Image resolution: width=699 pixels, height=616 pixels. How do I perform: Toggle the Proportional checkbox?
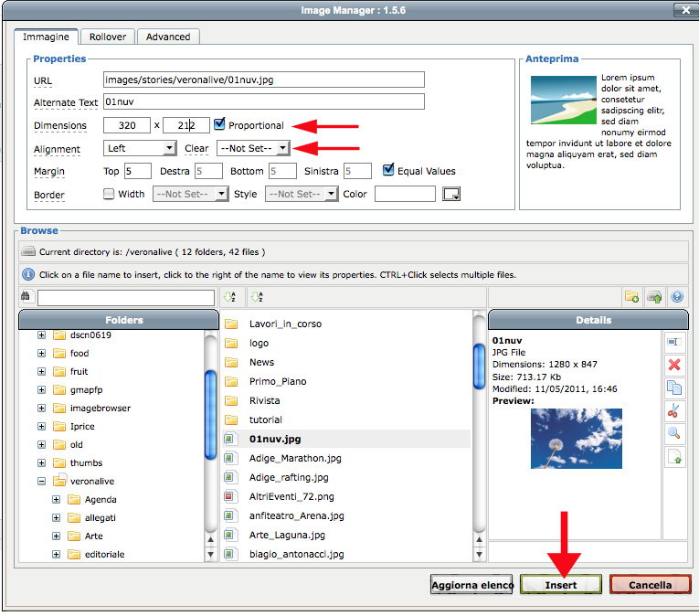tap(219, 125)
